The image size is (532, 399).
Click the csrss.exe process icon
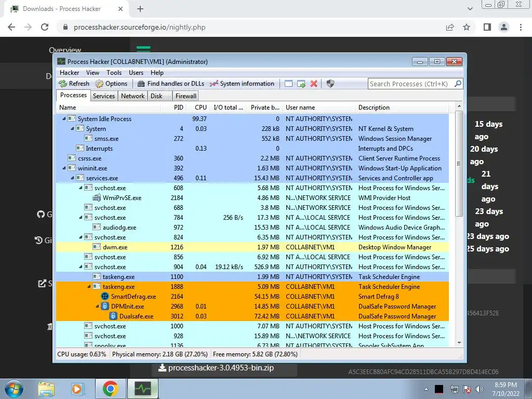point(72,158)
